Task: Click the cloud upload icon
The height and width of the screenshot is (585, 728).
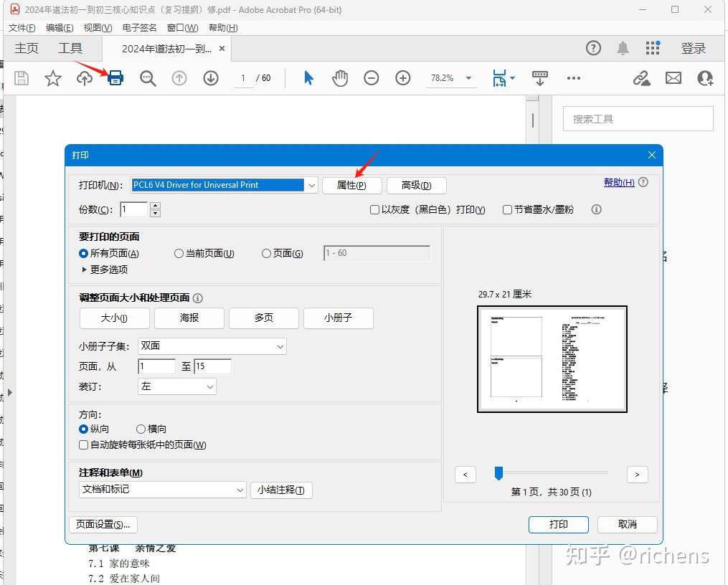Action: (85, 78)
